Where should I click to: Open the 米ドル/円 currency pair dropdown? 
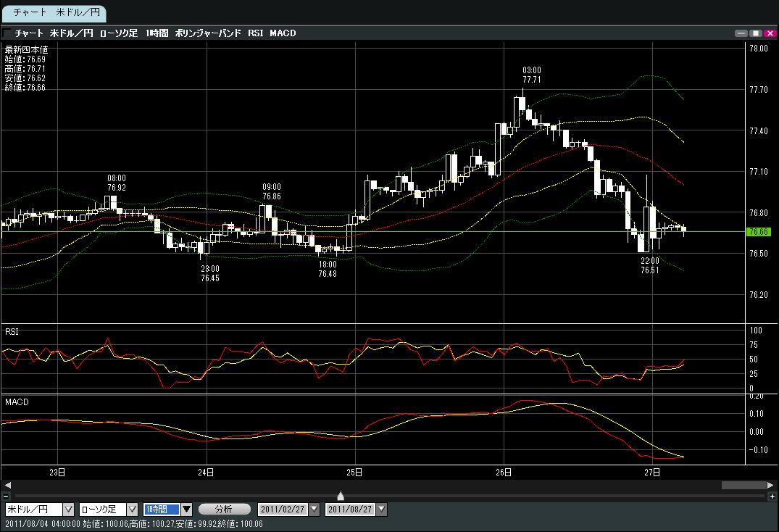(x=69, y=510)
